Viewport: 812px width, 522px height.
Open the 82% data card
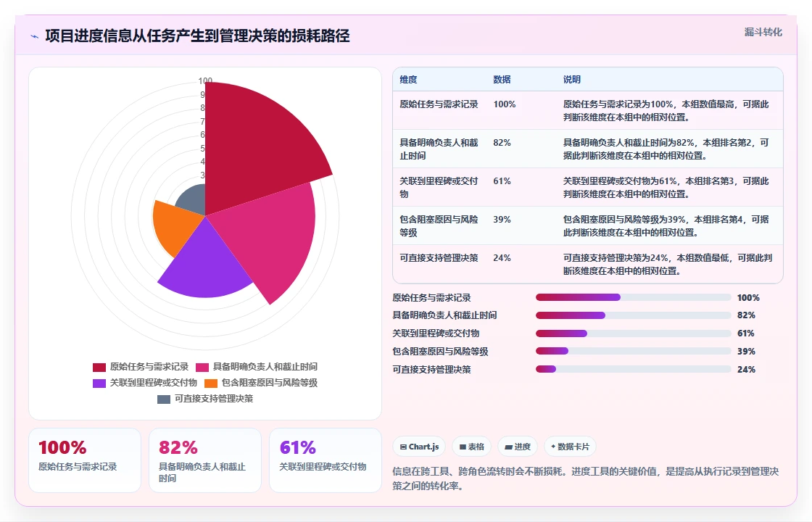(205, 460)
